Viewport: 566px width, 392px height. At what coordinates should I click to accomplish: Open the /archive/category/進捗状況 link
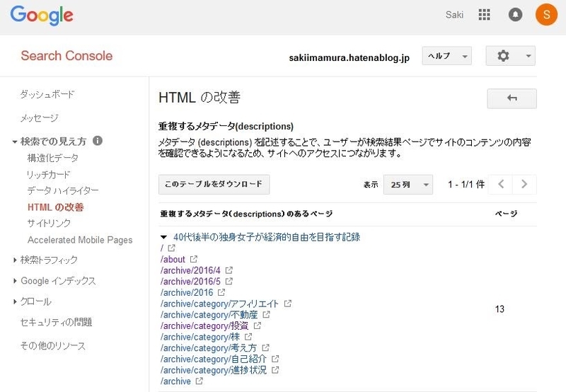[x=214, y=370]
